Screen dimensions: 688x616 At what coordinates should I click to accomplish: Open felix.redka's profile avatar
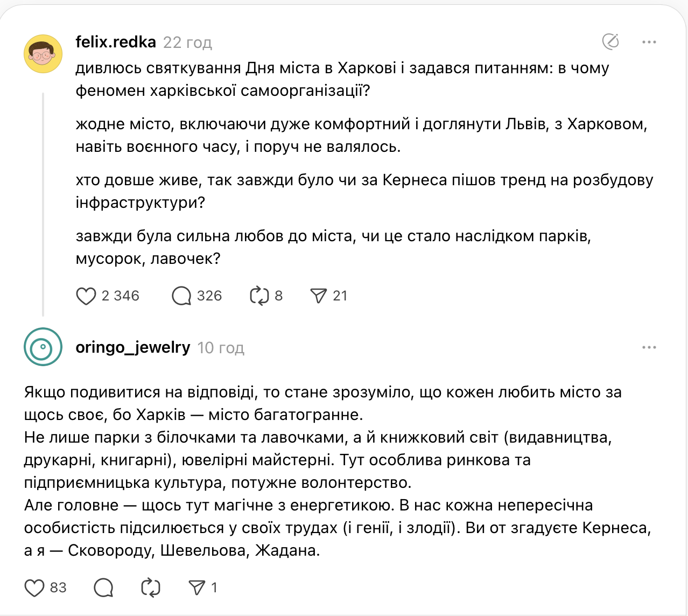tap(43, 54)
